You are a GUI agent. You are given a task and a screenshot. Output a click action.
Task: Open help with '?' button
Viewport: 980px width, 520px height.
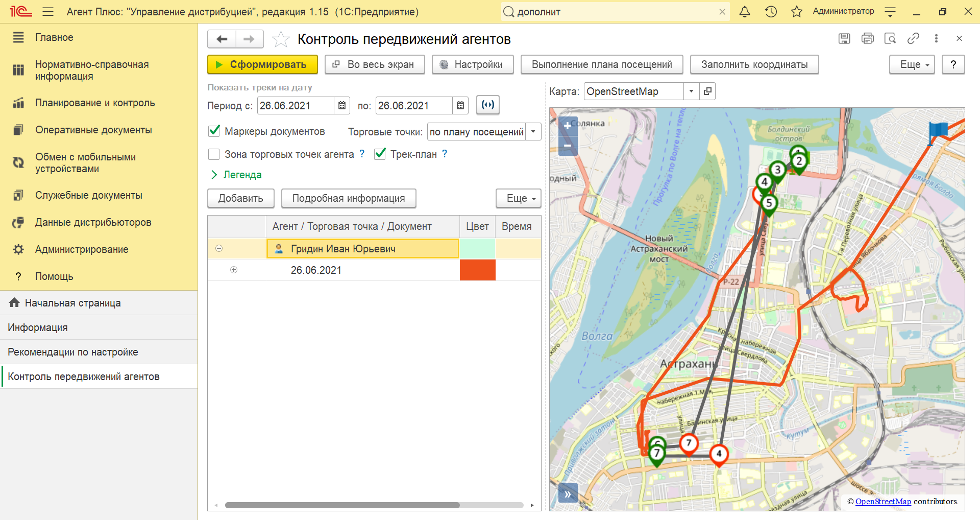click(x=953, y=64)
